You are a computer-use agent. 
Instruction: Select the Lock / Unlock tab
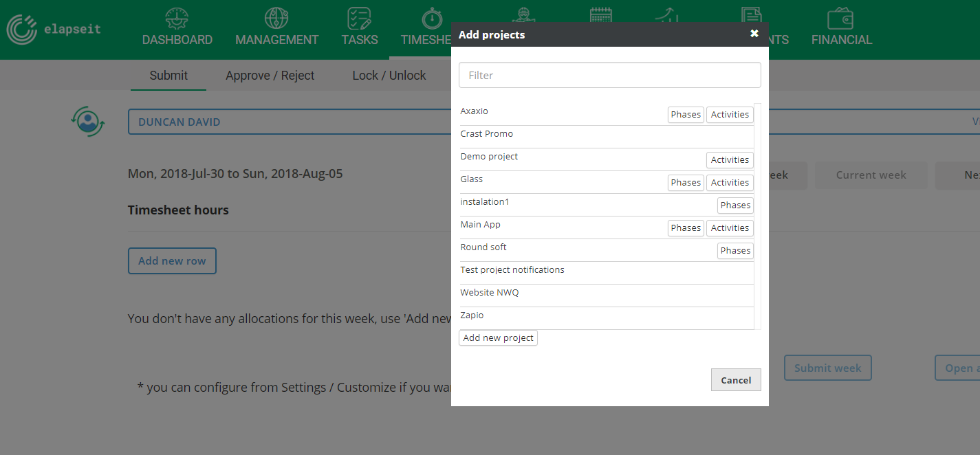coord(389,75)
